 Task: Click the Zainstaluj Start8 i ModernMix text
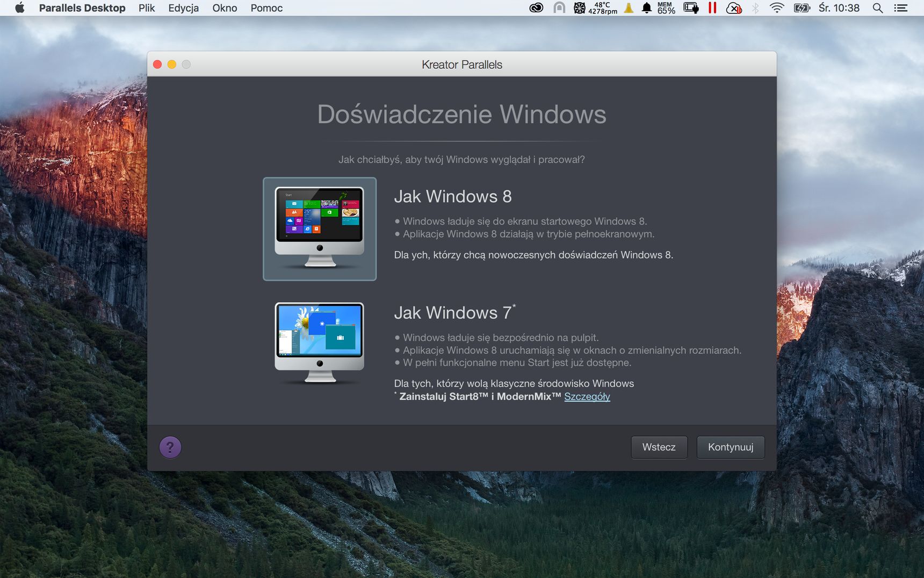[480, 397]
